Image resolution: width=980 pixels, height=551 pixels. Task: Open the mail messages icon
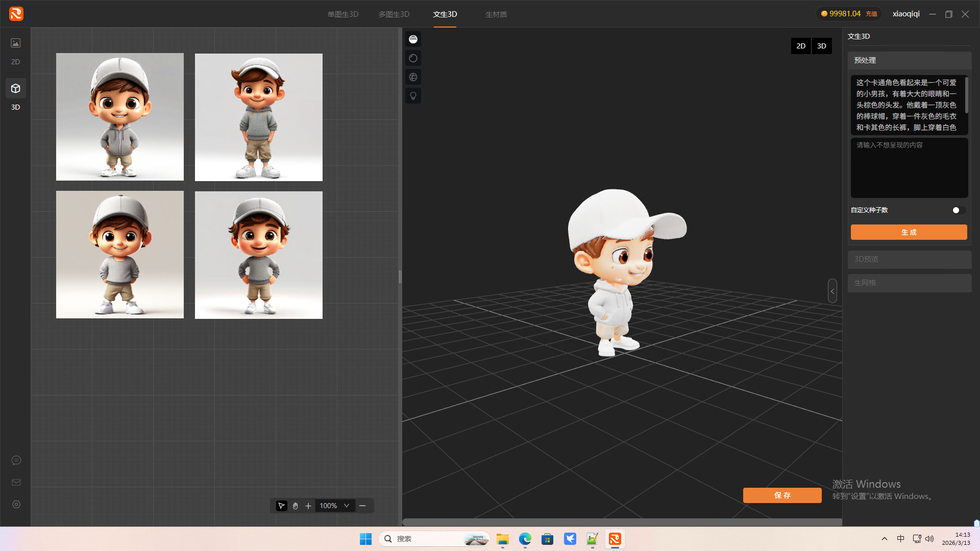16,482
